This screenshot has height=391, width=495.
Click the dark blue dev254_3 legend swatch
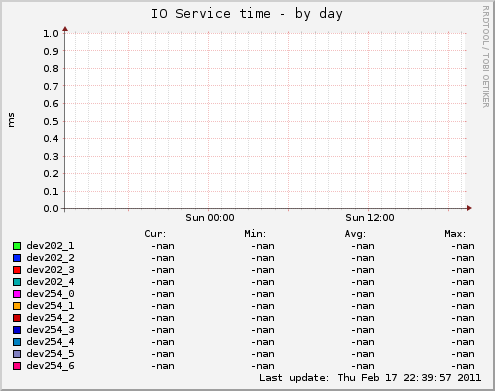pyautogui.click(x=17, y=330)
